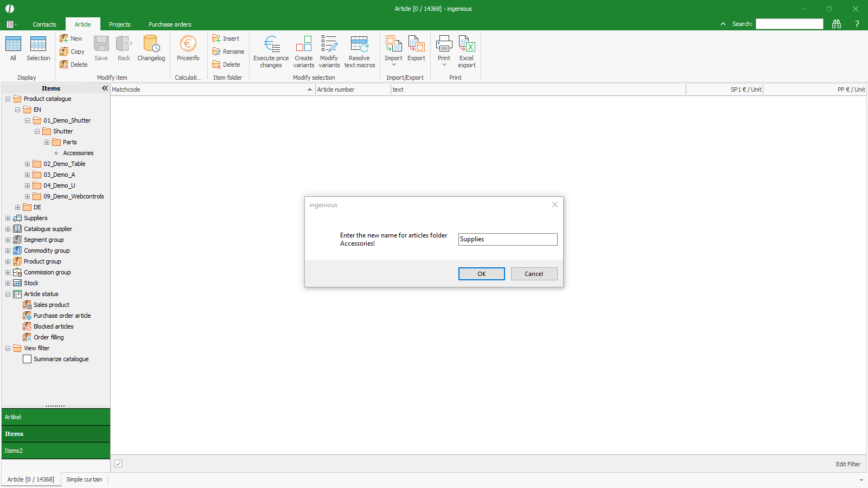Expand the Suppliers tree node
868x488 pixels.
8,218
